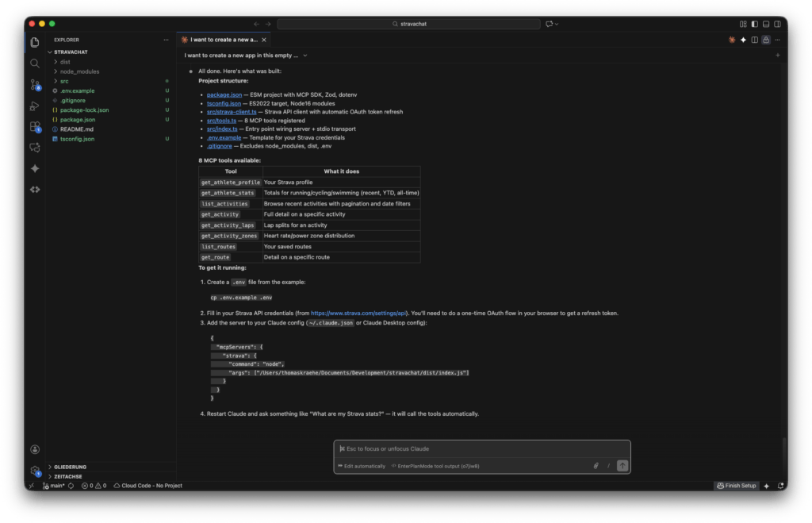Open tsconfig.json in the explorer
This screenshot has width=812, height=523.
point(77,139)
